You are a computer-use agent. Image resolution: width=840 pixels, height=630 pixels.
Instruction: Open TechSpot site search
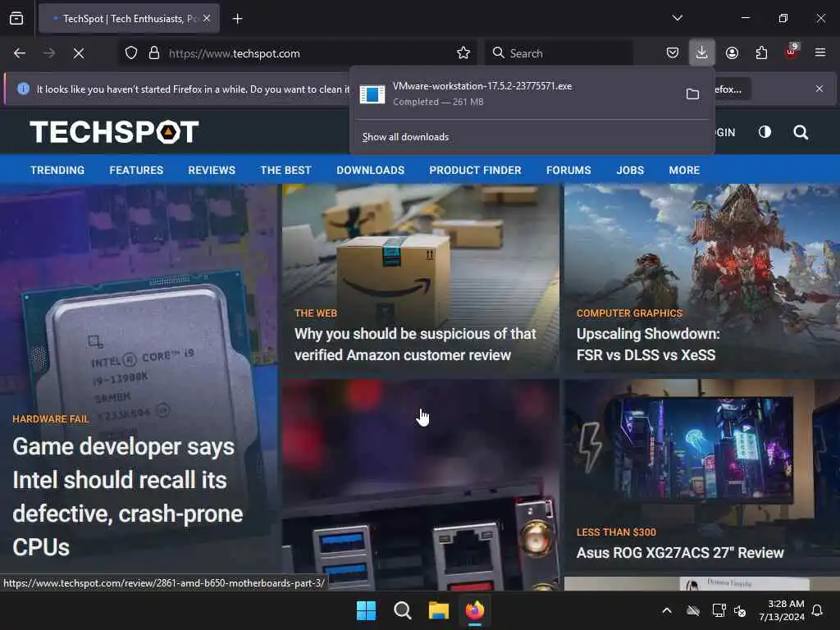click(801, 132)
